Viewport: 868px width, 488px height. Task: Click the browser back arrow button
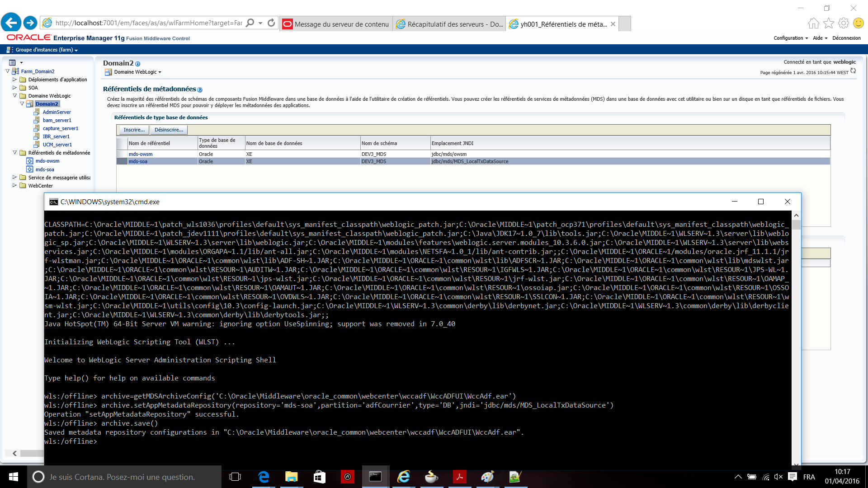[11, 23]
